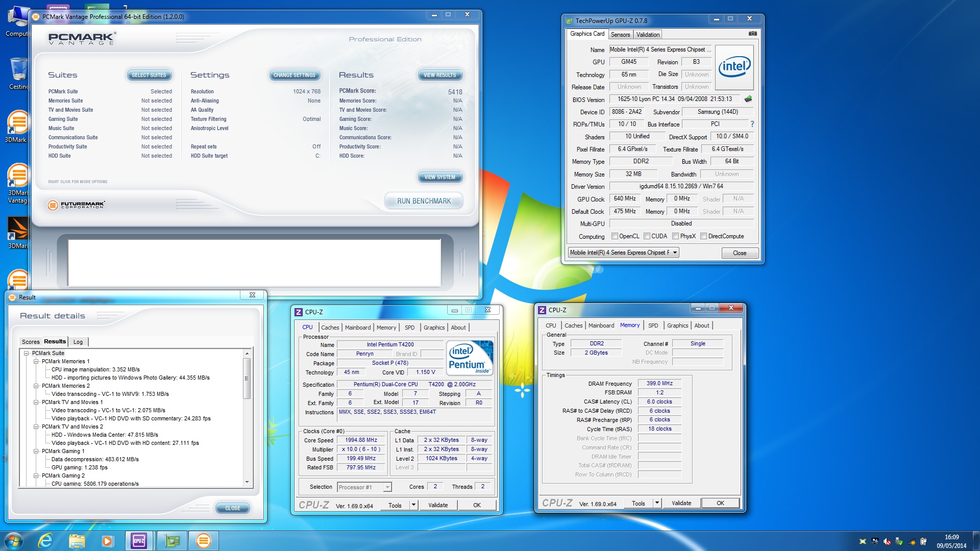Open the black 3DMark desktop shortcut icon
This screenshot has width=980, height=551.
[x=17, y=234]
